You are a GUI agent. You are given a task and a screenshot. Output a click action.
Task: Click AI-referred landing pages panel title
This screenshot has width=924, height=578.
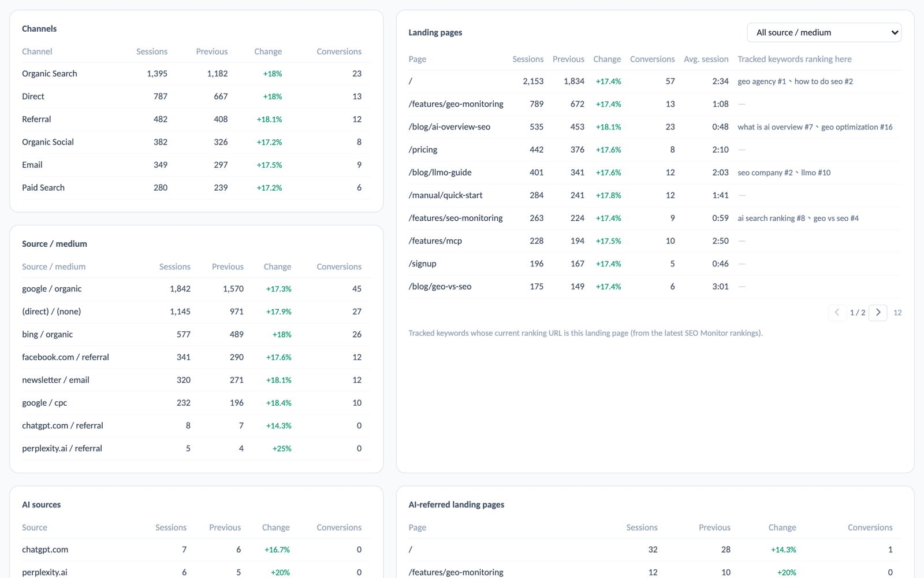(456, 505)
